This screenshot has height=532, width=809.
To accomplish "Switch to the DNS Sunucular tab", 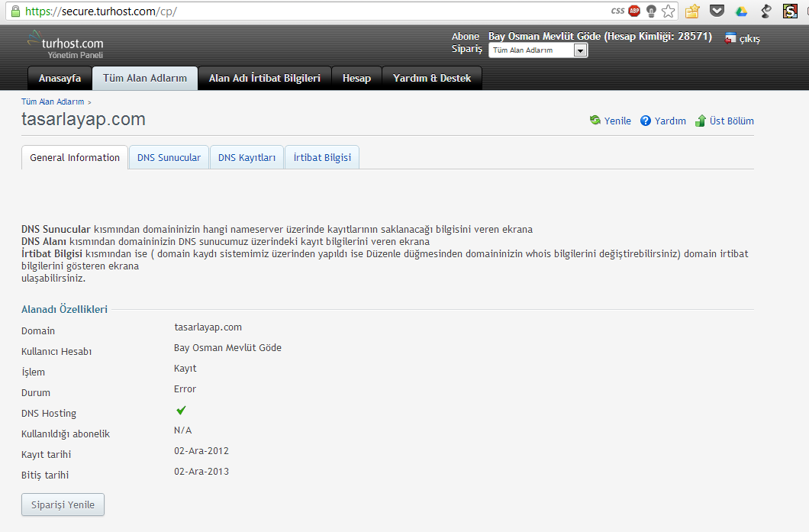I will point(169,157).
